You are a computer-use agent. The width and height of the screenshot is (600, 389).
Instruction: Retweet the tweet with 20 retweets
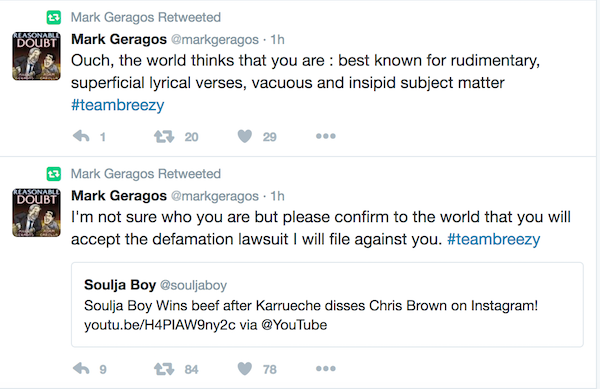[x=164, y=137]
